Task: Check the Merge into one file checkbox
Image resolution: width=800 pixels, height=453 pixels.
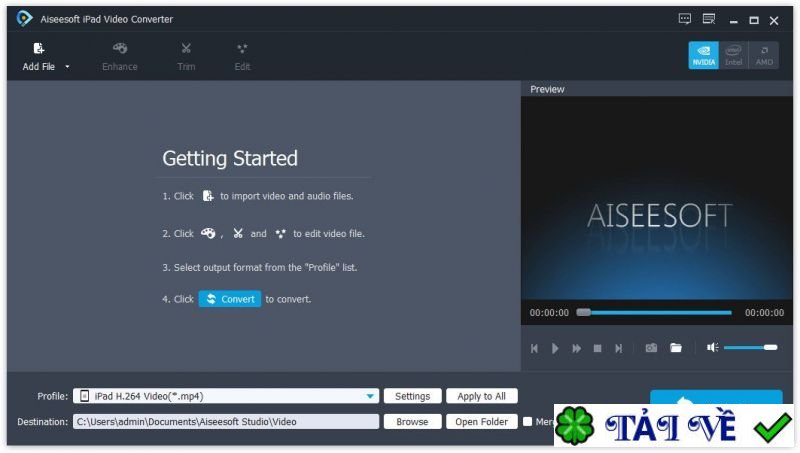Action: 528,421
